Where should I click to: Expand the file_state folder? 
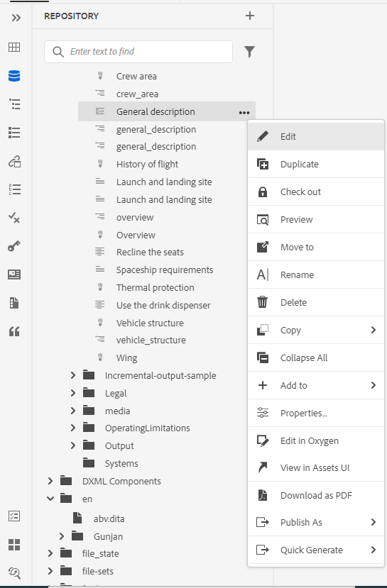coord(50,553)
